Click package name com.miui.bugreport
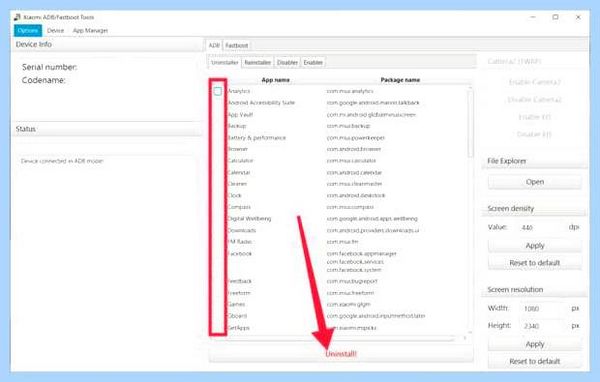 point(352,281)
